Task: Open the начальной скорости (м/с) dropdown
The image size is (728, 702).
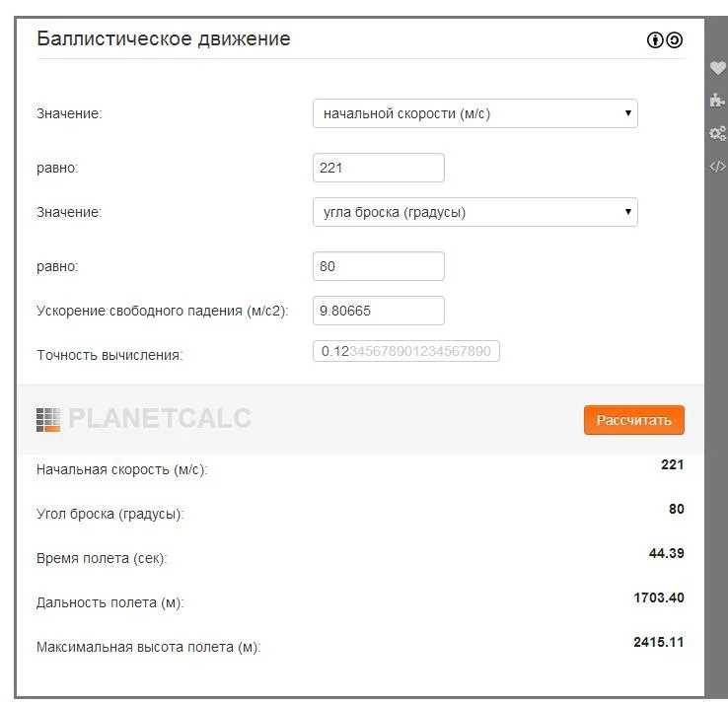Action: [x=474, y=113]
